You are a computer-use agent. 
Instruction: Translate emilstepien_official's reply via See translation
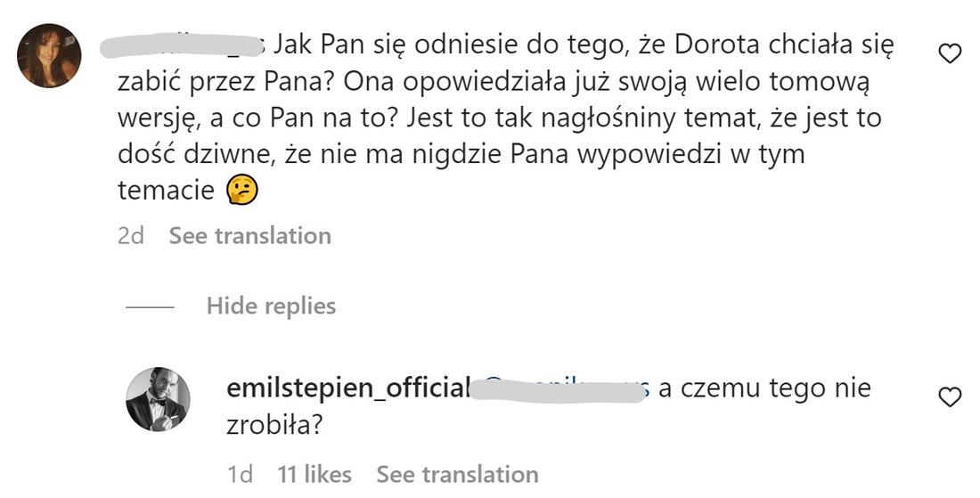click(x=457, y=474)
